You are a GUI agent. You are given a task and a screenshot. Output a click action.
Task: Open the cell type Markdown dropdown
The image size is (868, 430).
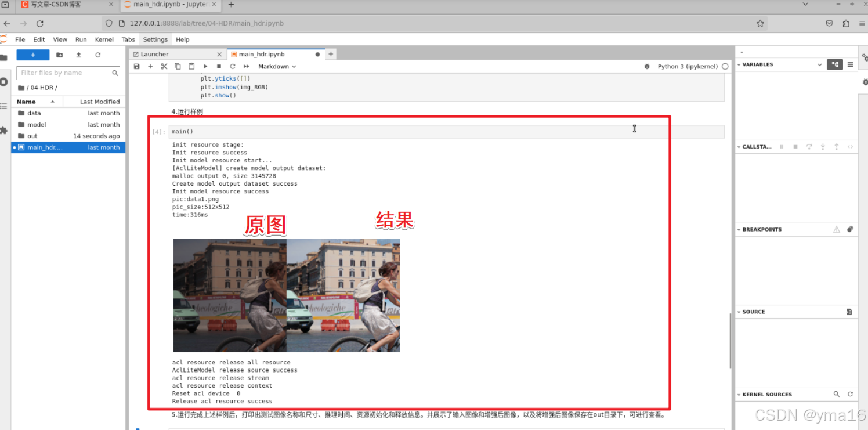coord(277,67)
